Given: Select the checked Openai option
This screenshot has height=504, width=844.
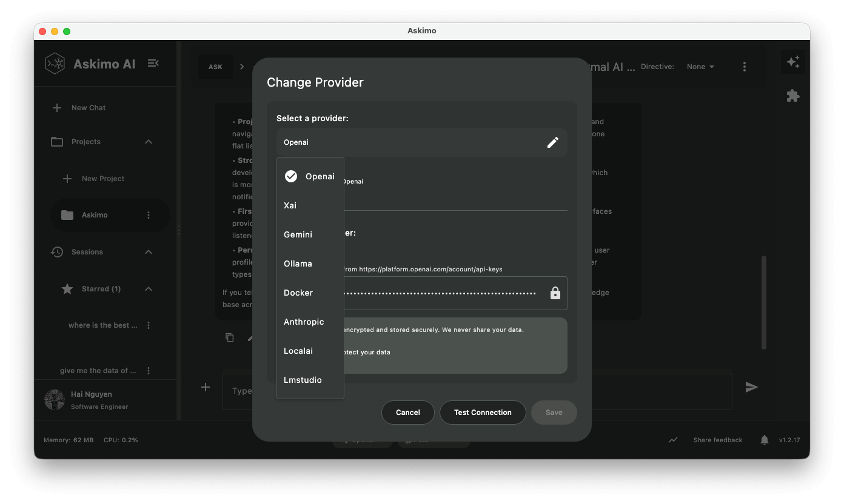Looking at the screenshot, I should [x=310, y=176].
